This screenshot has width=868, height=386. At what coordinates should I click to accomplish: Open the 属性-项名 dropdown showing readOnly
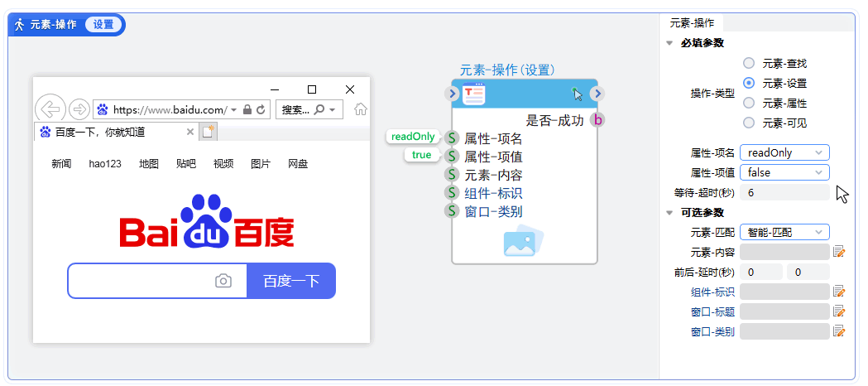click(x=784, y=153)
